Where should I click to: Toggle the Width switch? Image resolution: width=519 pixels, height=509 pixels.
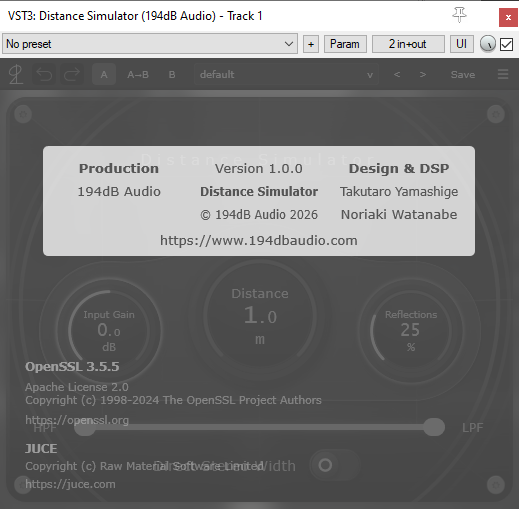334,465
